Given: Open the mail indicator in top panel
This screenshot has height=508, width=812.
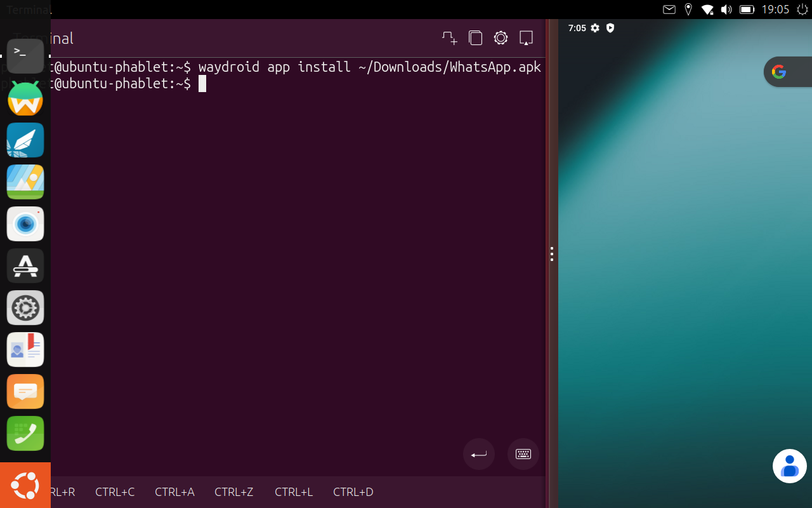Looking at the screenshot, I should [x=669, y=10].
